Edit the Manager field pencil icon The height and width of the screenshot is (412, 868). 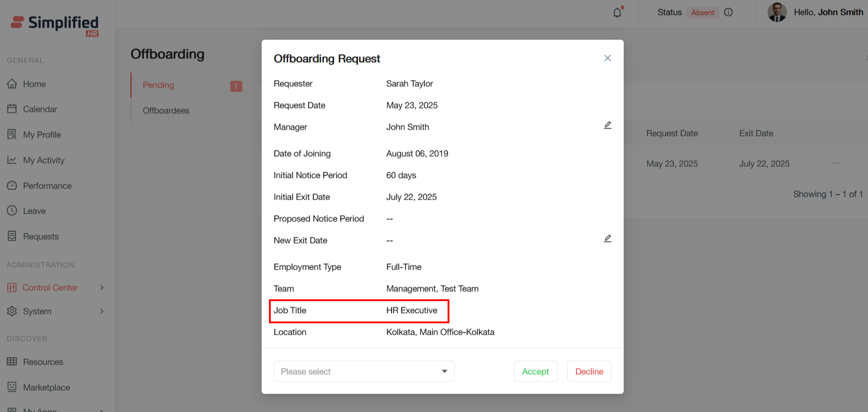[x=607, y=125]
